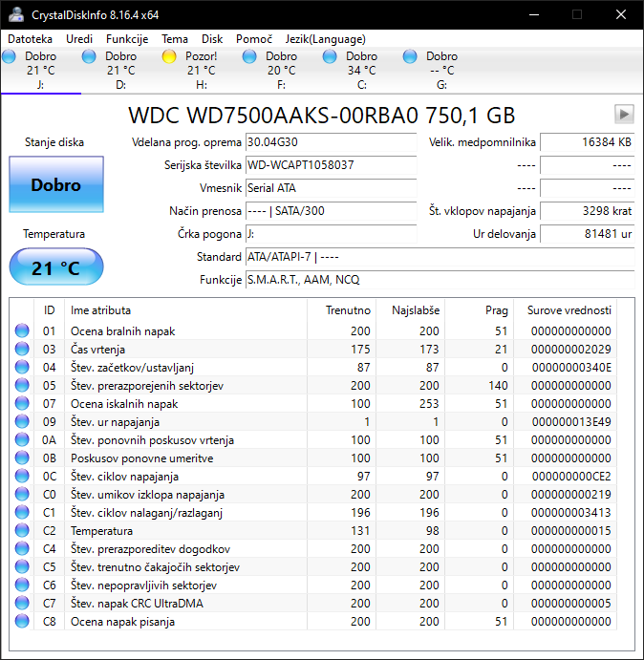Click status icon for attribute 09

22,421
